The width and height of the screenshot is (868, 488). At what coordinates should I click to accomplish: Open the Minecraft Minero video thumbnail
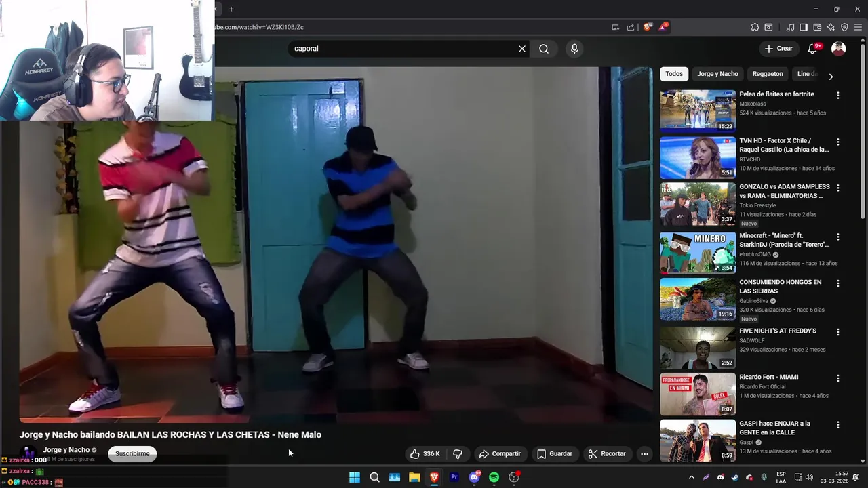coord(698,253)
